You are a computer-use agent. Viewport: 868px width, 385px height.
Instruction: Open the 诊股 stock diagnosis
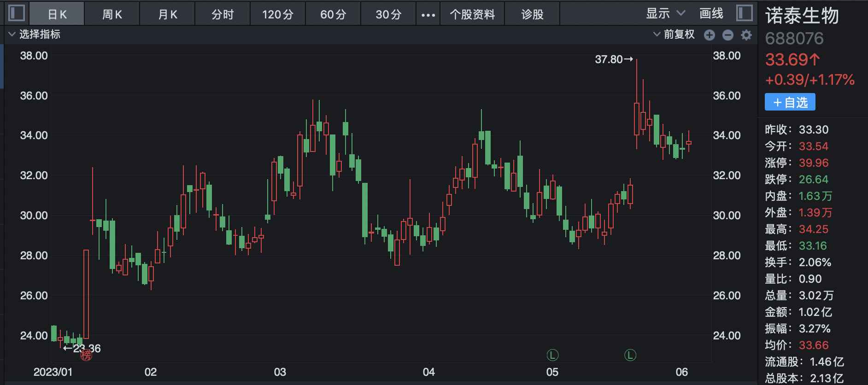coord(532,14)
